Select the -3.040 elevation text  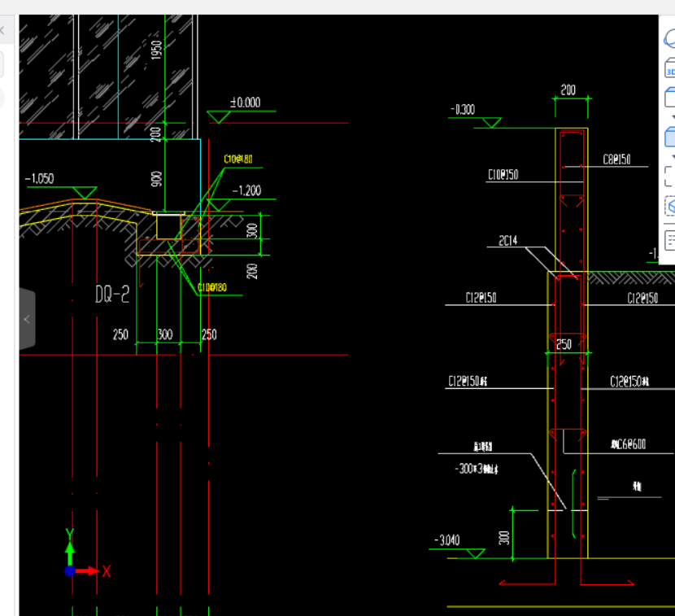(x=447, y=540)
